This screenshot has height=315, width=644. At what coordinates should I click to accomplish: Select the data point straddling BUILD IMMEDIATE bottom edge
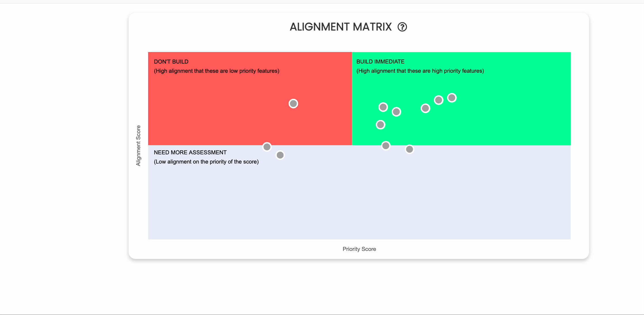386,146
